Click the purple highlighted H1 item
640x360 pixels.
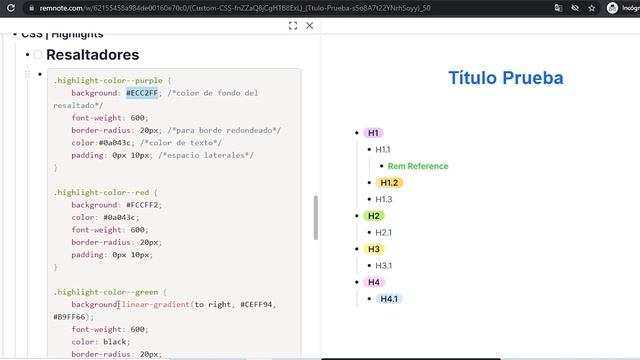click(373, 133)
